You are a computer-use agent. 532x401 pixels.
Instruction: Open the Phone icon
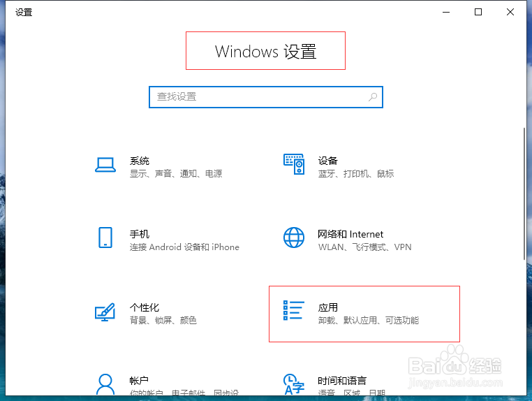pos(105,238)
